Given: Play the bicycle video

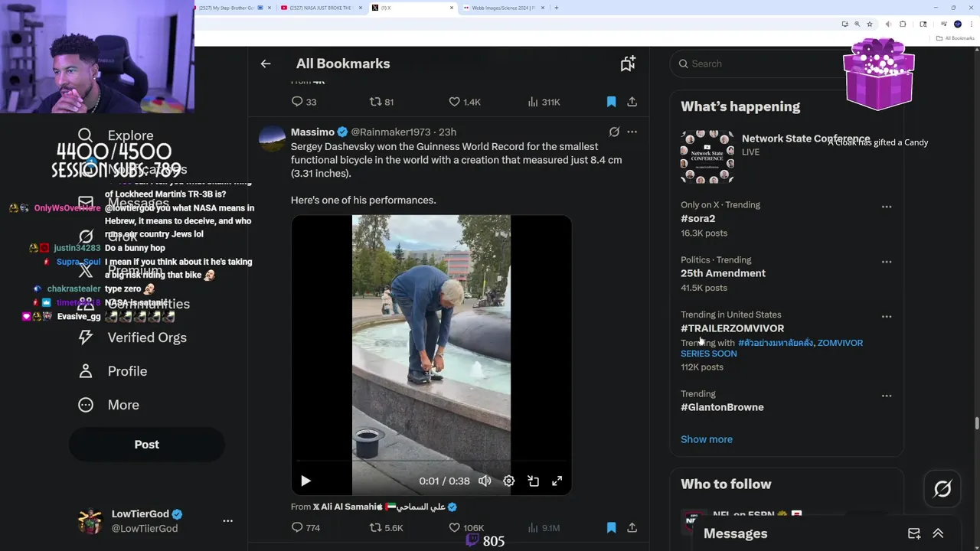Looking at the screenshot, I should point(305,481).
